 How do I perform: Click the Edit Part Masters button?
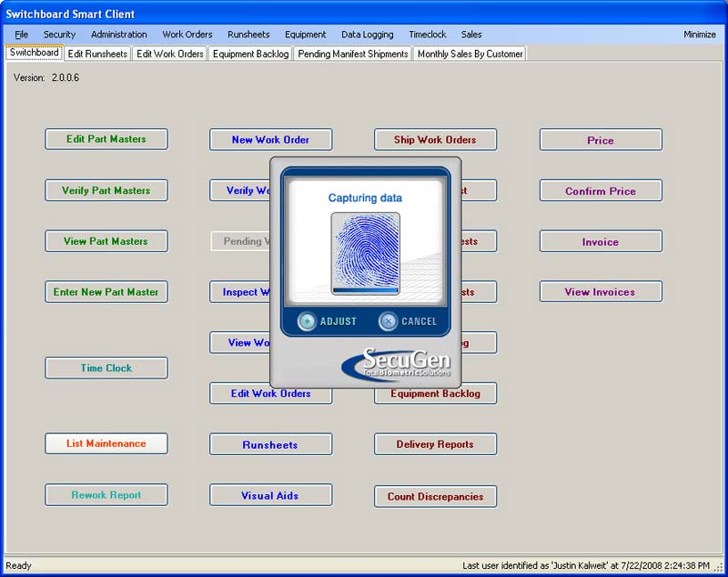point(106,139)
